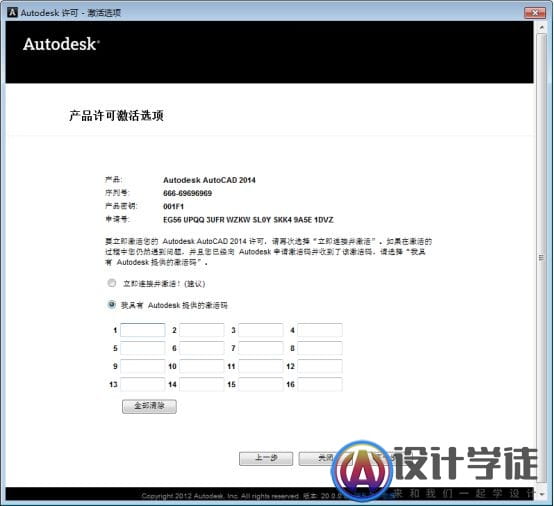Click activation code field 2
The image size is (554, 506).
[202, 330]
